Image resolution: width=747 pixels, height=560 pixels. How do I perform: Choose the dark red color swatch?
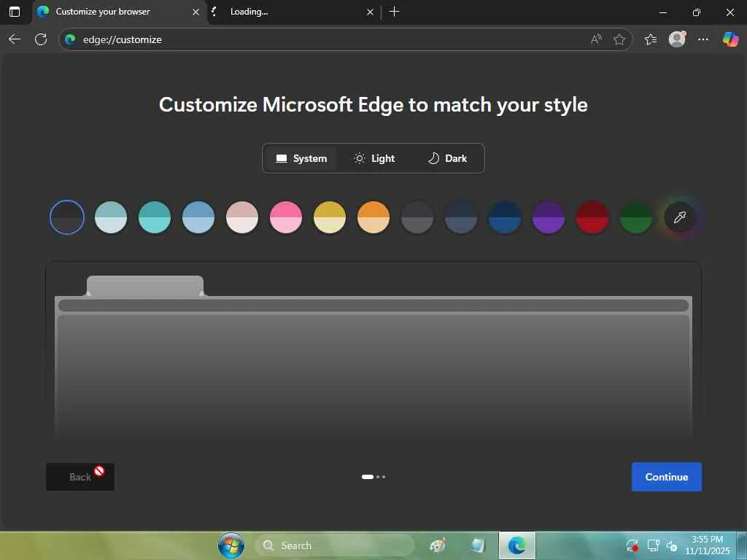[592, 217]
